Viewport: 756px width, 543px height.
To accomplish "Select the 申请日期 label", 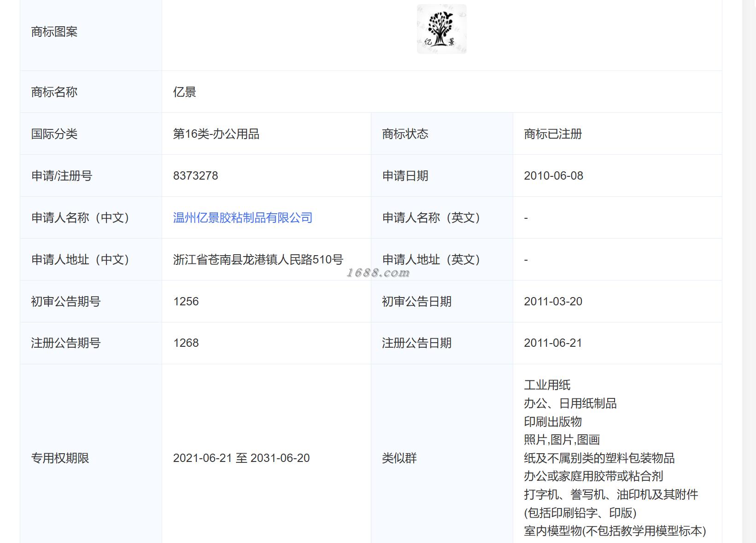I will click(x=405, y=175).
